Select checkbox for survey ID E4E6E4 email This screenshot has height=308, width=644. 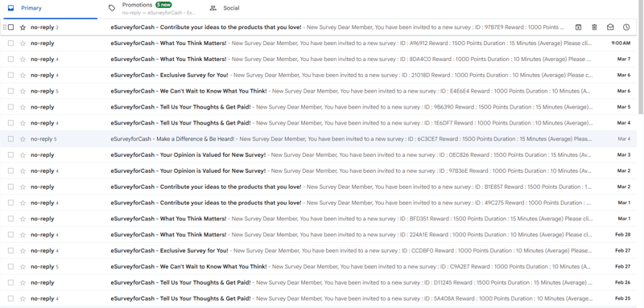[x=10, y=91]
